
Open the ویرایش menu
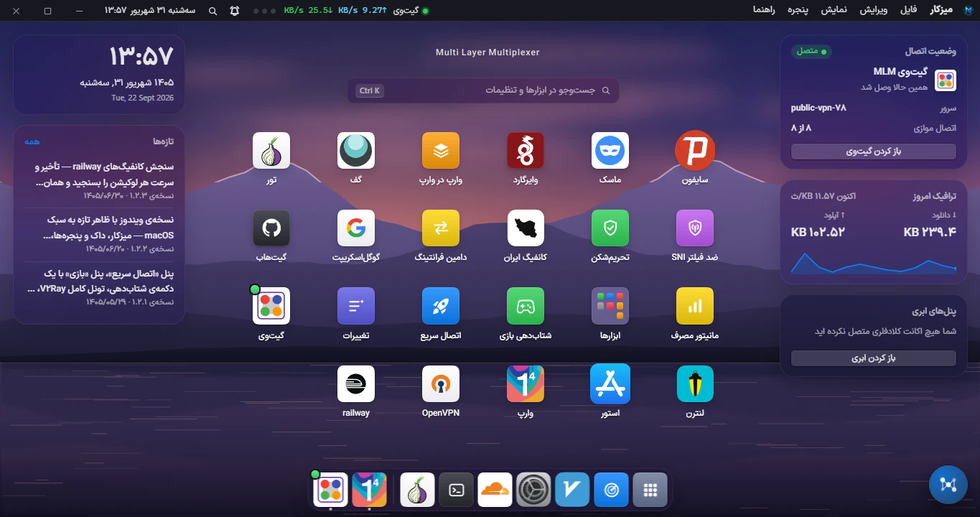[874, 10]
